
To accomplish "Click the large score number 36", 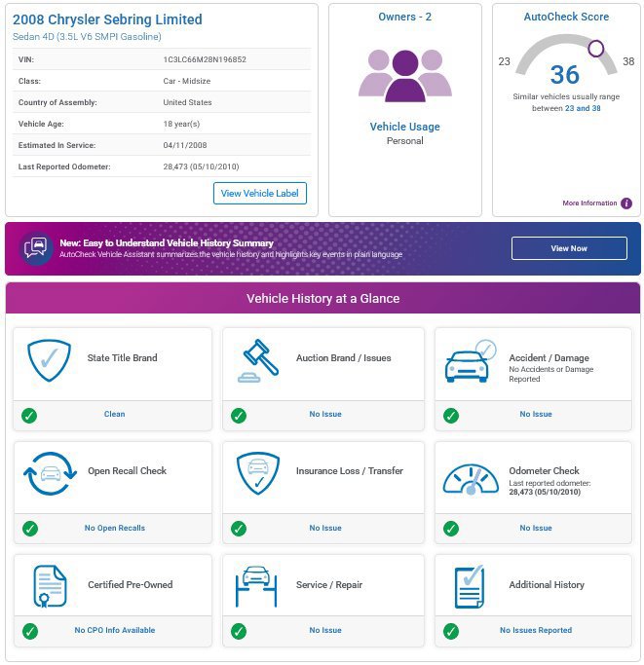I will pyautogui.click(x=565, y=75).
